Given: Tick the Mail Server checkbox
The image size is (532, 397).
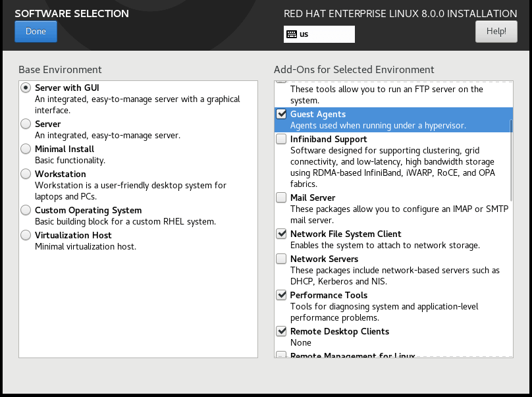Looking at the screenshot, I should 281,198.
